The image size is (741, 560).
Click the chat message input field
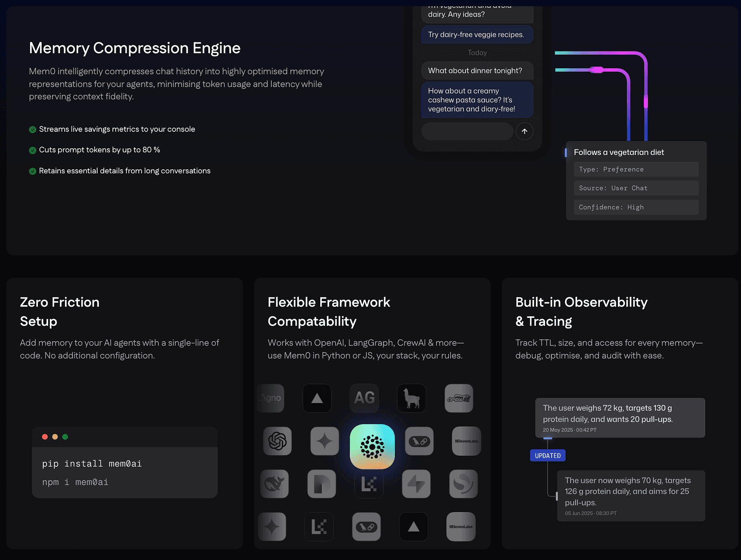pos(467,131)
